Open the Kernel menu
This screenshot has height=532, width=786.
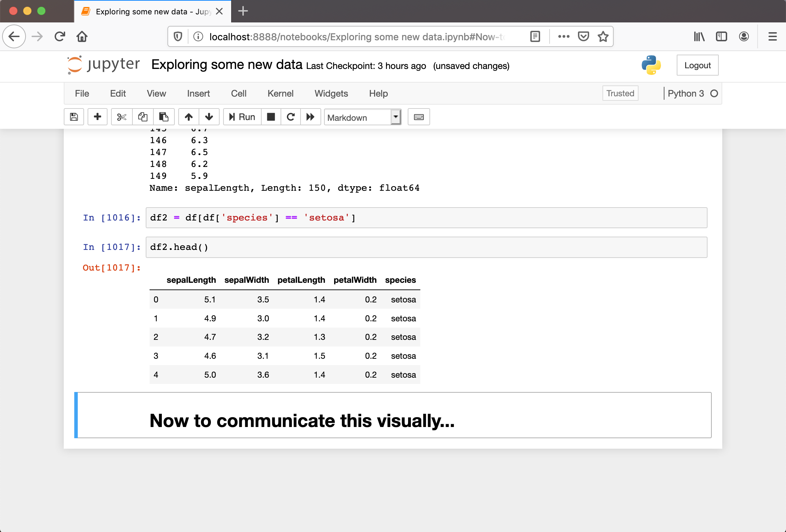tap(280, 93)
